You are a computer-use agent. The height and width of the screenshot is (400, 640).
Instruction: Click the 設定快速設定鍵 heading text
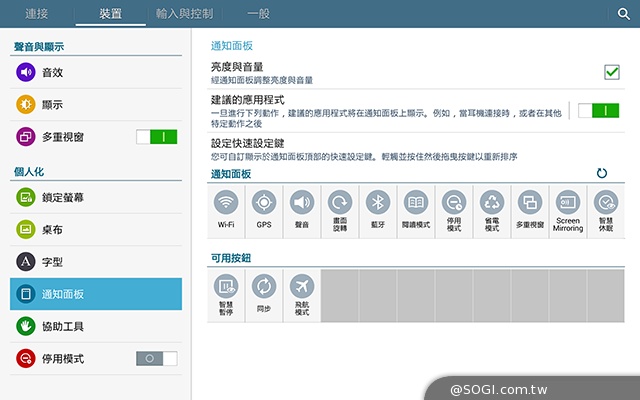pyautogui.click(x=248, y=143)
